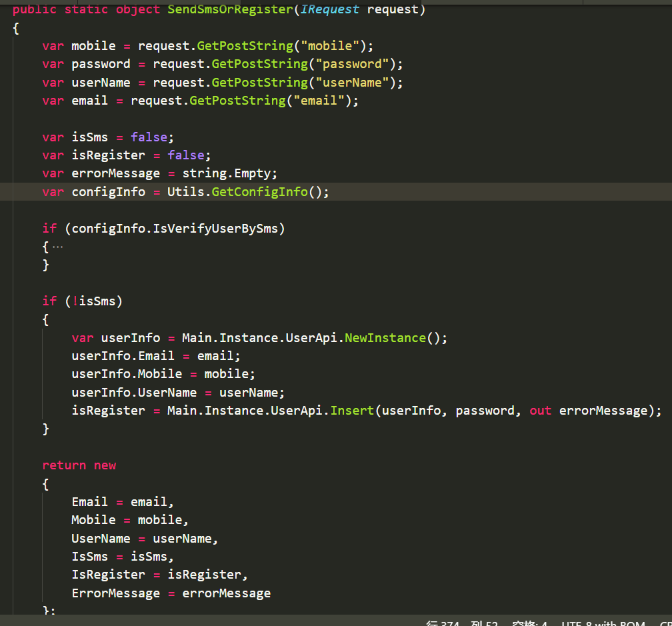Screen dimensions: 672x626
Task: Expand the folded code block ellipsis
Action: (57, 247)
